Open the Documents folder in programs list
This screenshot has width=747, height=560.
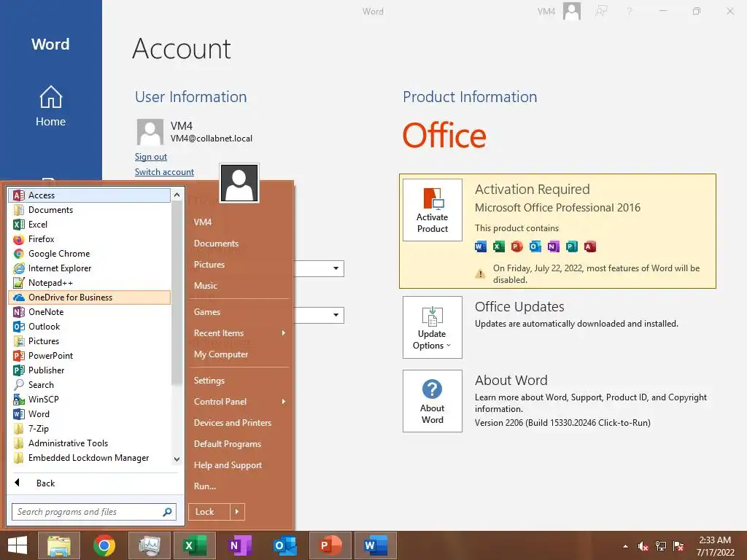point(89,210)
